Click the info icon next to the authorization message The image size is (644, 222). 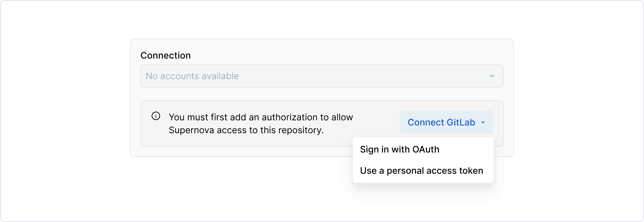(x=156, y=116)
